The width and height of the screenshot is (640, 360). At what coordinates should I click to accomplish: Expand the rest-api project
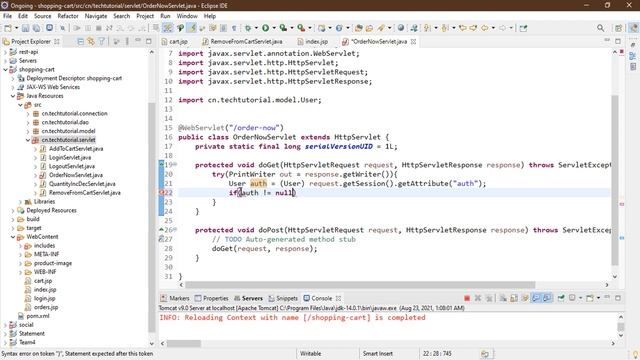point(5,52)
